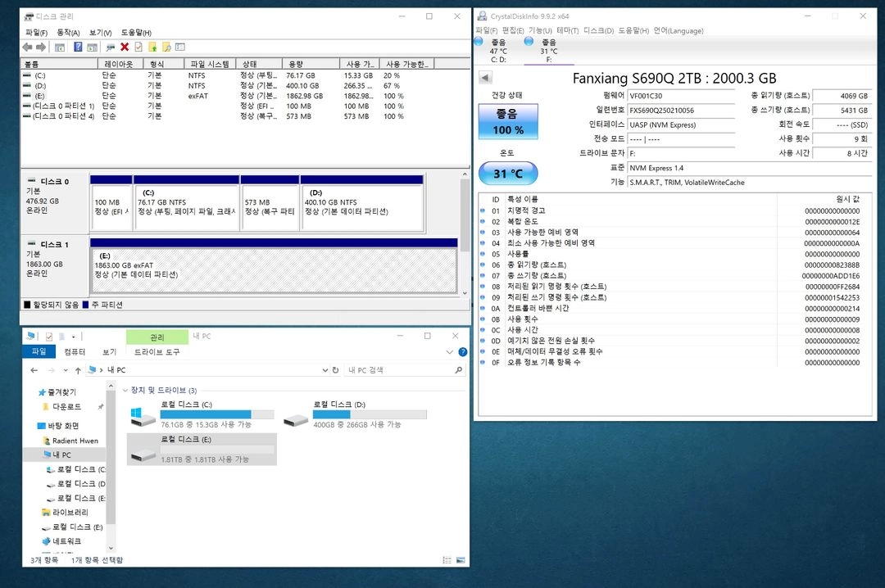
Task: Click the Local Disk (D:) drive icon in Explorer
Action: coord(295,420)
